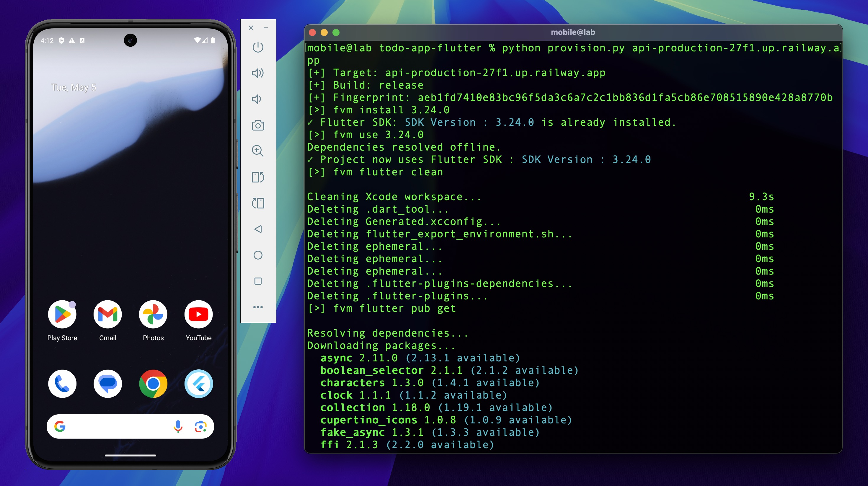This screenshot has height=486, width=868.
Task: Click 'Deleting flutter_export_environment.sh...' line
Action: coord(440,234)
